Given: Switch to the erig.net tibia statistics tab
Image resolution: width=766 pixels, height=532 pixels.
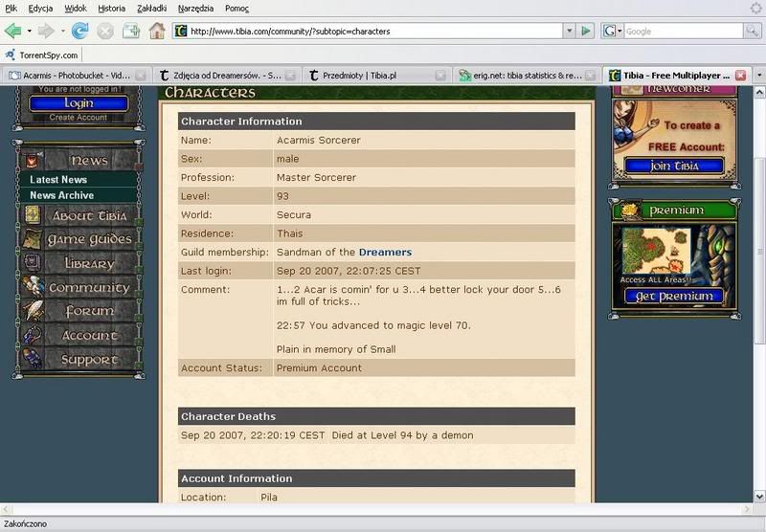Looking at the screenshot, I should [526, 76].
